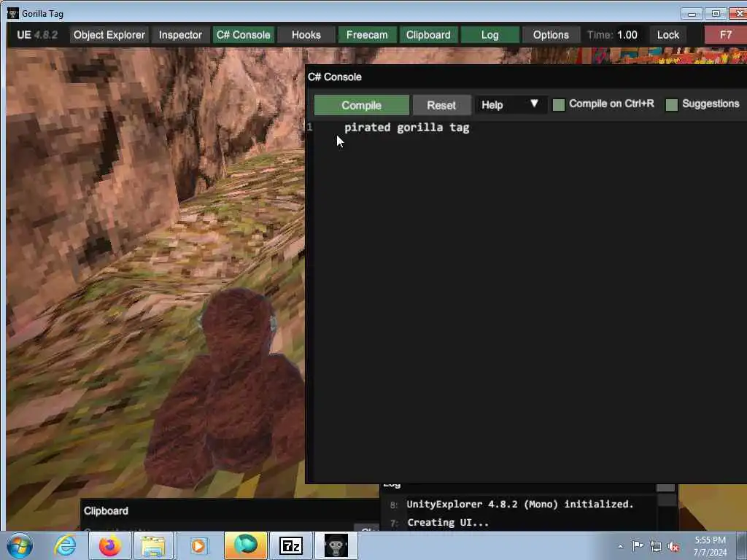Open Windows Explorer folder icon
Screen dimensions: 747x560
click(153, 545)
